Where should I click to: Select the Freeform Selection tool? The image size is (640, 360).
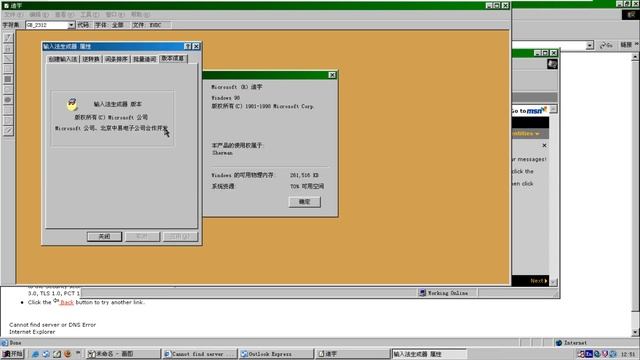click(x=8, y=120)
